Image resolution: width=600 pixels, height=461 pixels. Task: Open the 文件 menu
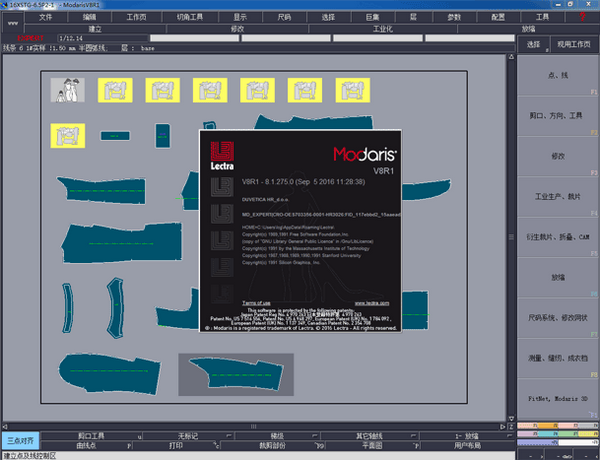(46, 17)
